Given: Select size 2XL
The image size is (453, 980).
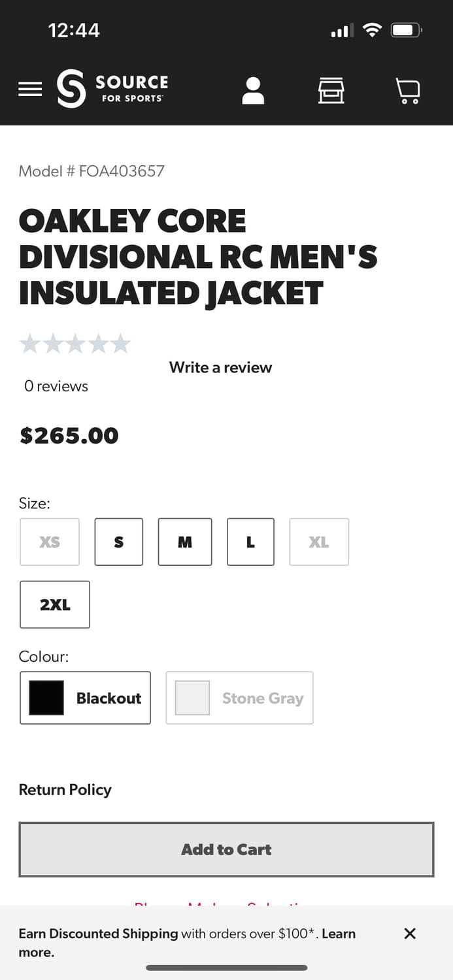Looking at the screenshot, I should pyautogui.click(x=55, y=604).
